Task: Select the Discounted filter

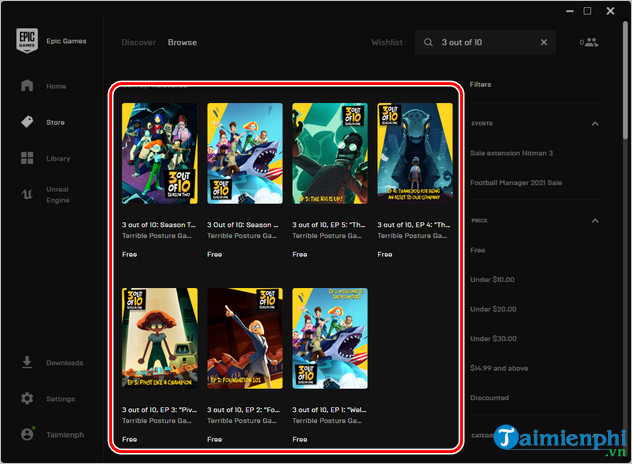Action: 489,397
